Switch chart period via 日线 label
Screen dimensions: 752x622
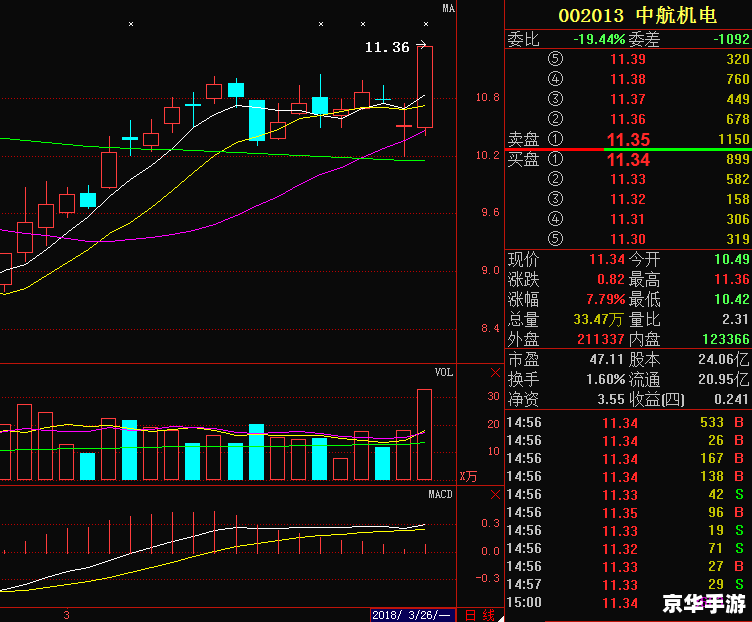tap(480, 615)
